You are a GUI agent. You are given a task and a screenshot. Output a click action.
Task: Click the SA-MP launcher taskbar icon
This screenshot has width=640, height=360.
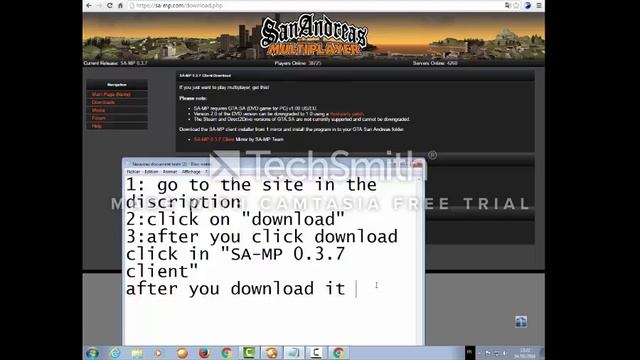[271, 353]
